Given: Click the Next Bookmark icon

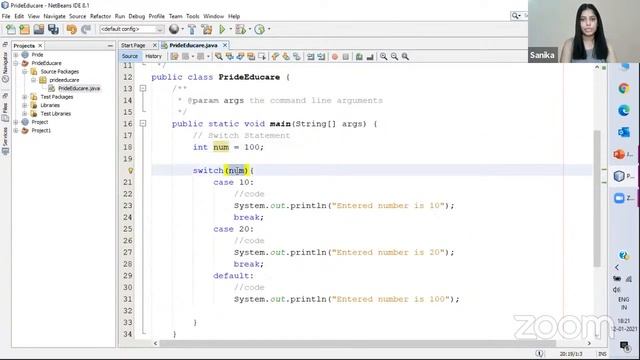Looking at the screenshot, I should [x=286, y=56].
